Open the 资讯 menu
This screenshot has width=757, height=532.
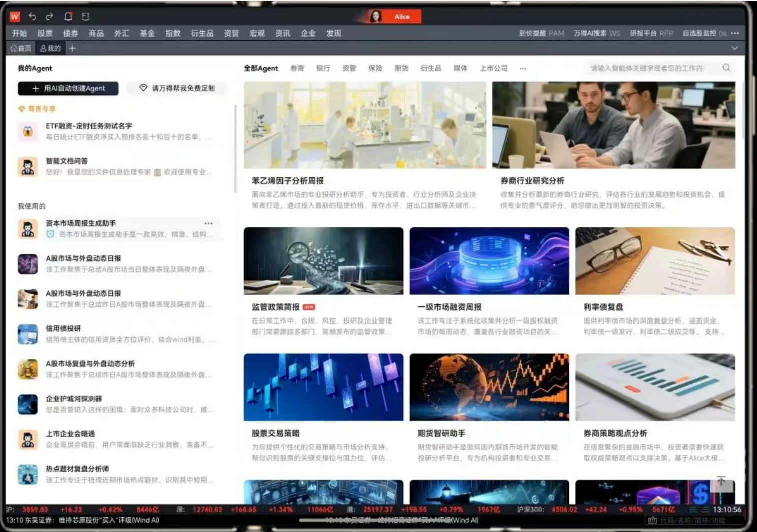[x=283, y=33]
